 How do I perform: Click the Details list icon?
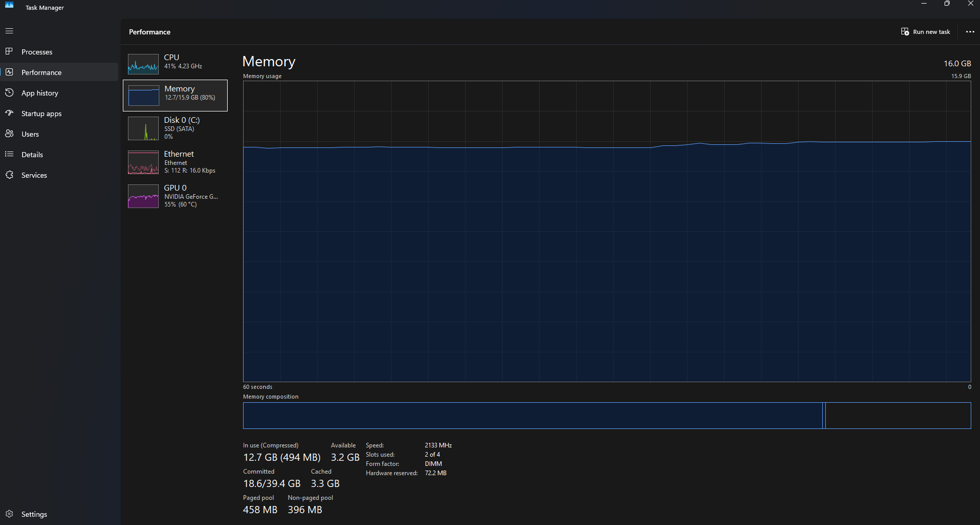[9, 154]
